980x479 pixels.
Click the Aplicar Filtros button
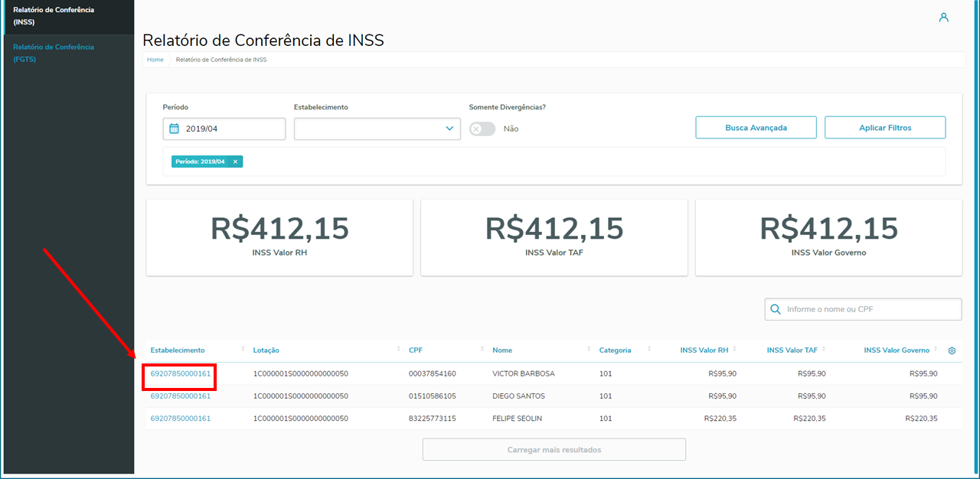point(885,128)
